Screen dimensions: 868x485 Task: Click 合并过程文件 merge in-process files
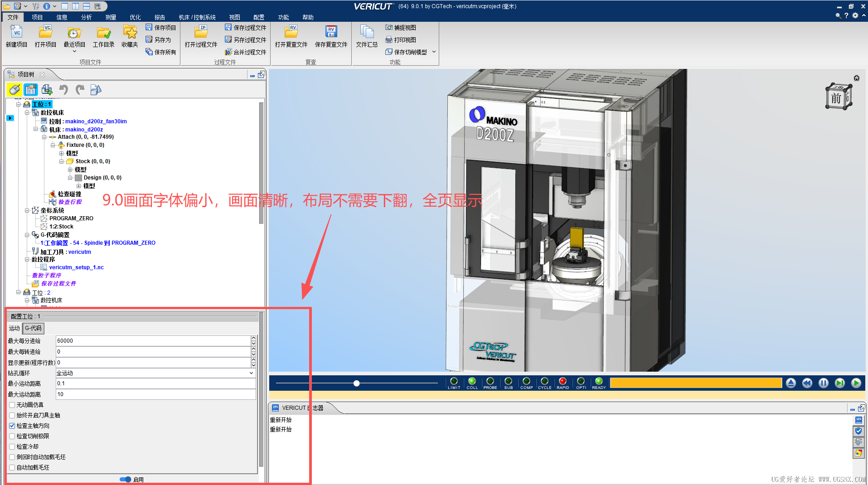point(246,52)
